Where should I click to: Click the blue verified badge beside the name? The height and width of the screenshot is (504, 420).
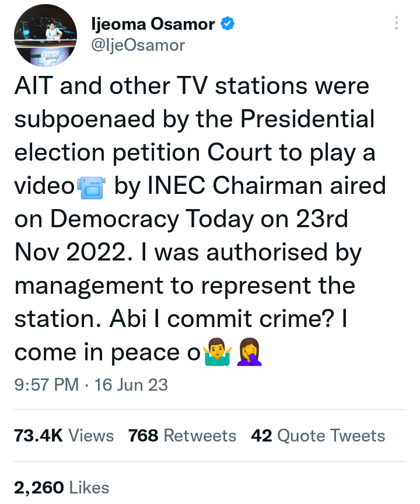point(229,25)
